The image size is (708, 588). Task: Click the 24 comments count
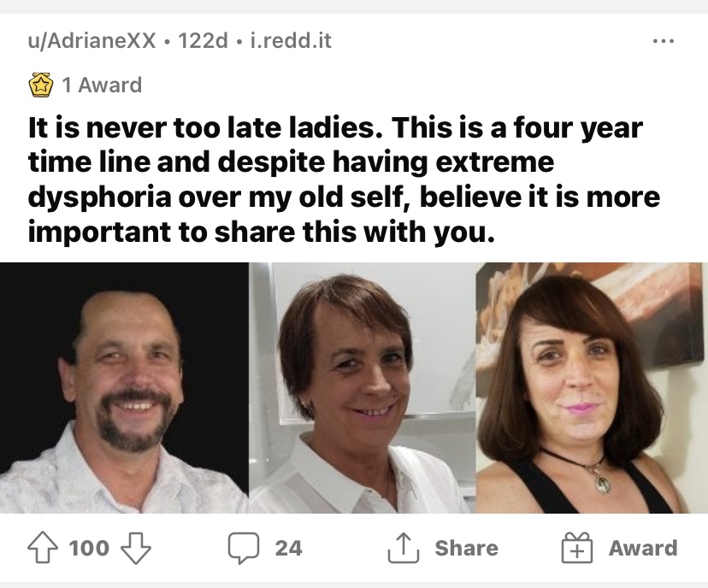point(288,548)
